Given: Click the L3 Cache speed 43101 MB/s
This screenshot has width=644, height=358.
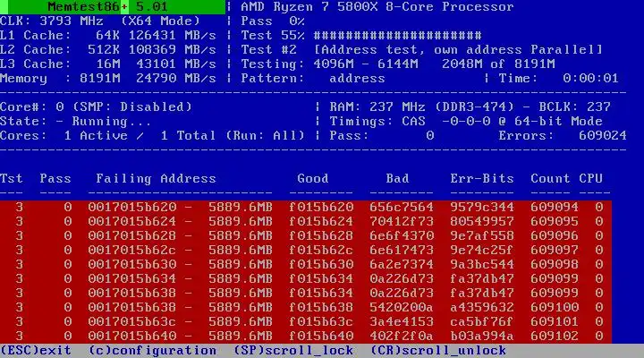Looking at the screenshot, I should [x=176, y=64].
